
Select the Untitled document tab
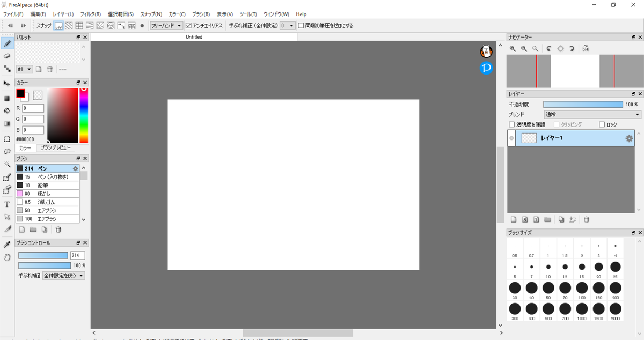tap(194, 37)
